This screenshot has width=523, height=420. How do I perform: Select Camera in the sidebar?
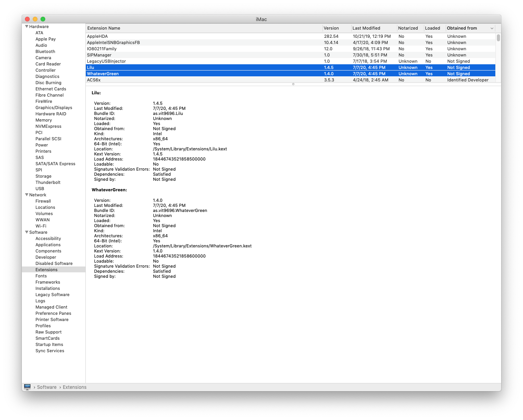tap(43, 58)
